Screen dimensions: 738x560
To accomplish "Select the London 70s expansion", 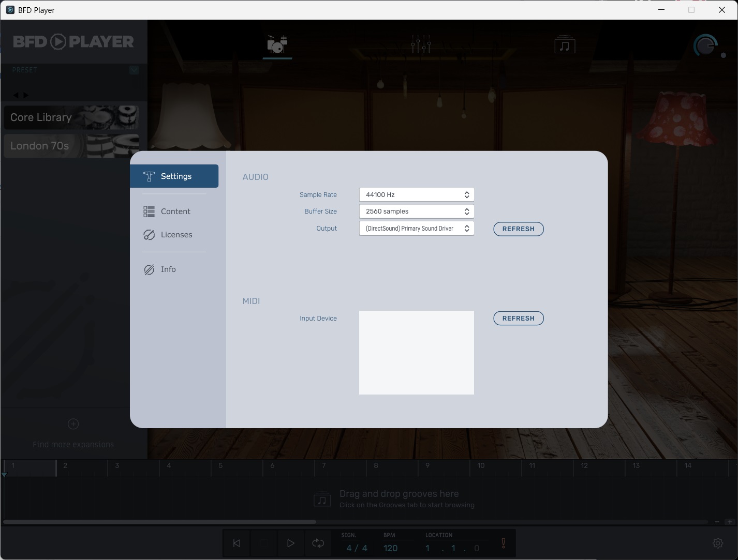I will (71, 146).
